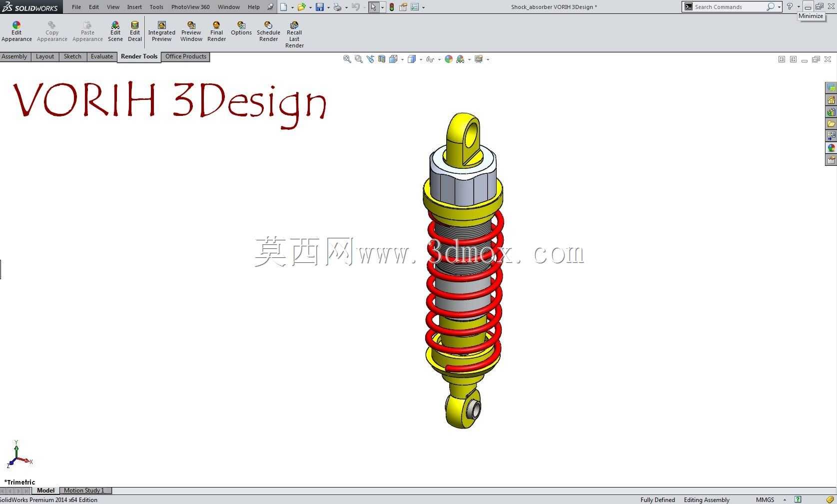Click the SOLIDWORKS logo
Screen dimensions: 837x504
point(30,7)
